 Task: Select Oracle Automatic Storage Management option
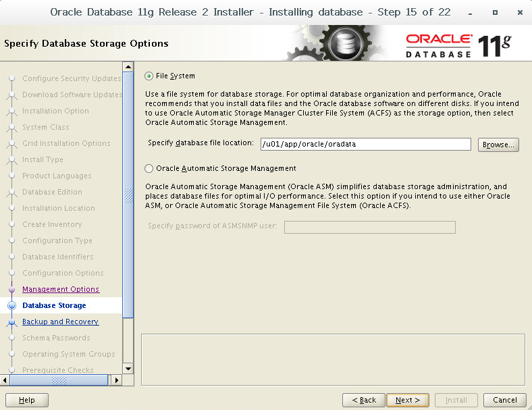149,168
